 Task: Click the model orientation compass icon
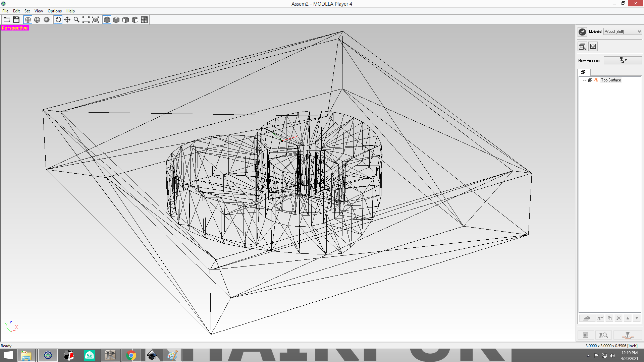point(582,32)
